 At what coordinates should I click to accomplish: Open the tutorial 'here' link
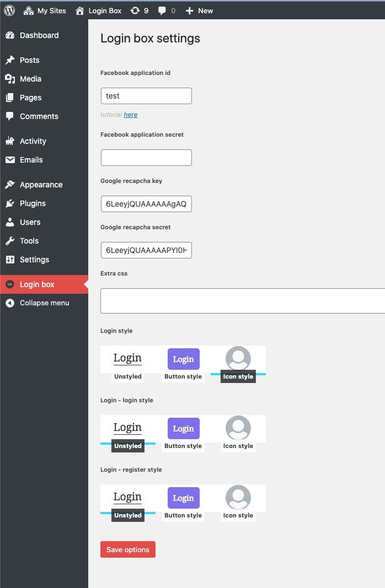(131, 115)
